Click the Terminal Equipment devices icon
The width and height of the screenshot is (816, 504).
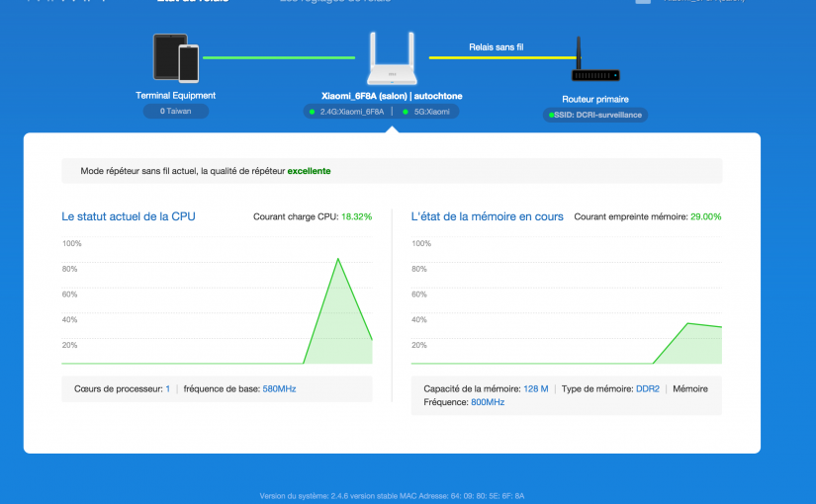click(x=176, y=58)
